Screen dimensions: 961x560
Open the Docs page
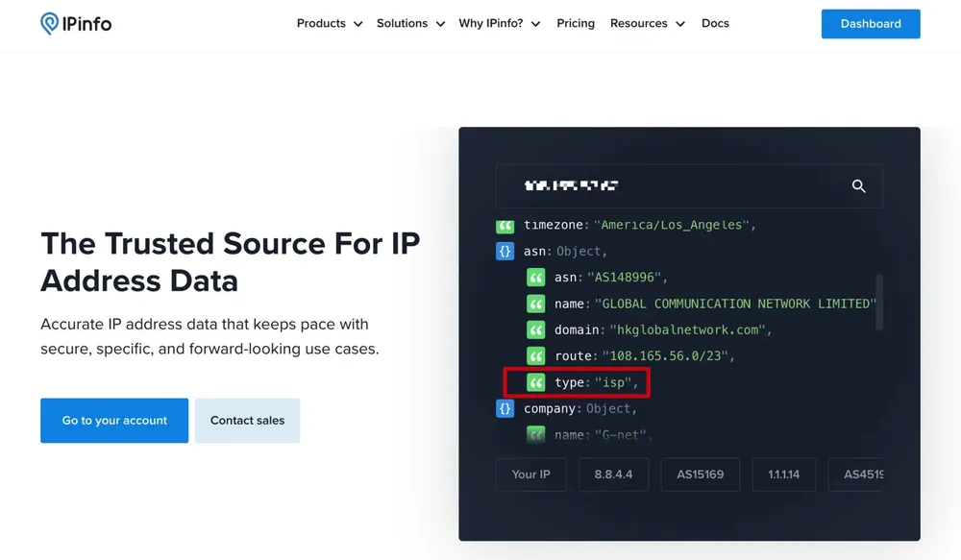pyautogui.click(x=715, y=23)
